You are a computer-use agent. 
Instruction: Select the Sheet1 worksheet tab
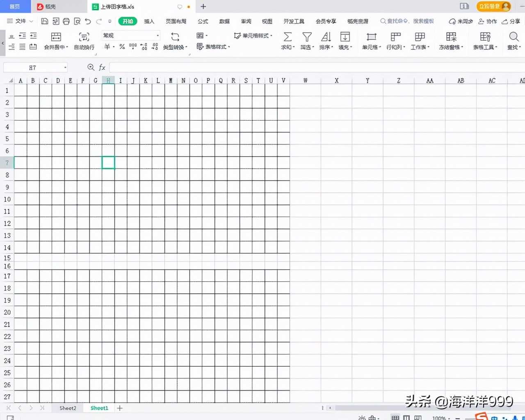pyautogui.click(x=99, y=408)
